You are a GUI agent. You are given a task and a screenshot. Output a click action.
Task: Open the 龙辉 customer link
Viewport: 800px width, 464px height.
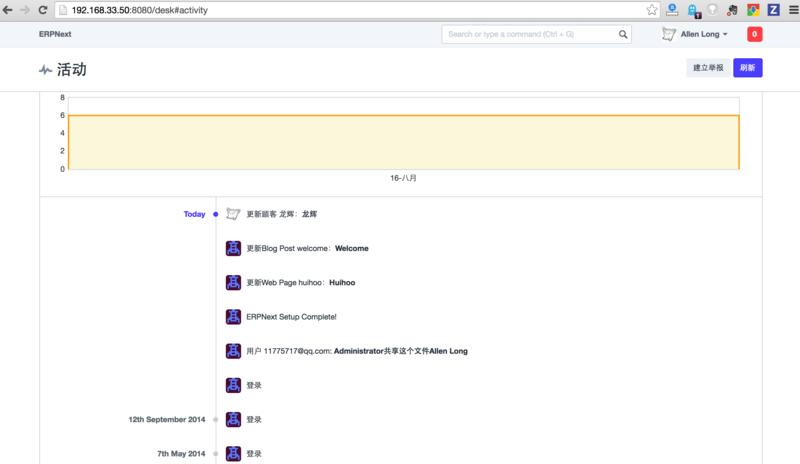click(309, 214)
